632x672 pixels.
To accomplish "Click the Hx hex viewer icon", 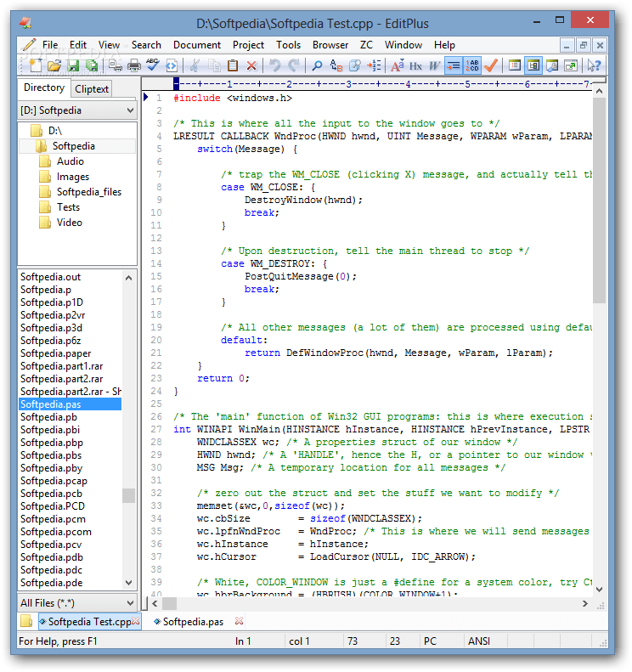I will (x=415, y=65).
